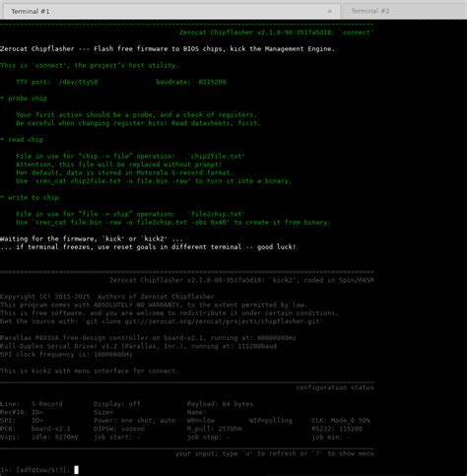Click the 'Zerocat Chipflasher --- Flash free firmware' line
This screenshot has height=476, width=467.
(167, 48)
